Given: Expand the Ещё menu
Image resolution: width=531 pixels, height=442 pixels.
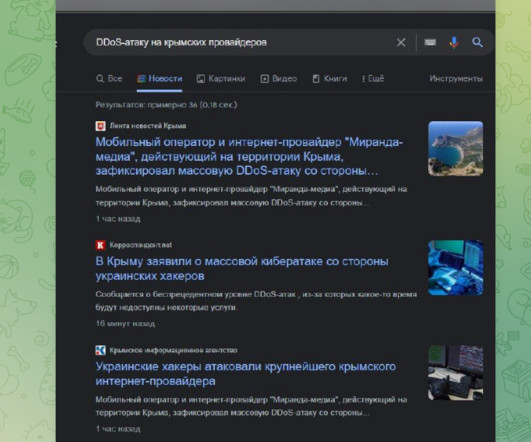Looking at the screenshot, I should point(373,79).
